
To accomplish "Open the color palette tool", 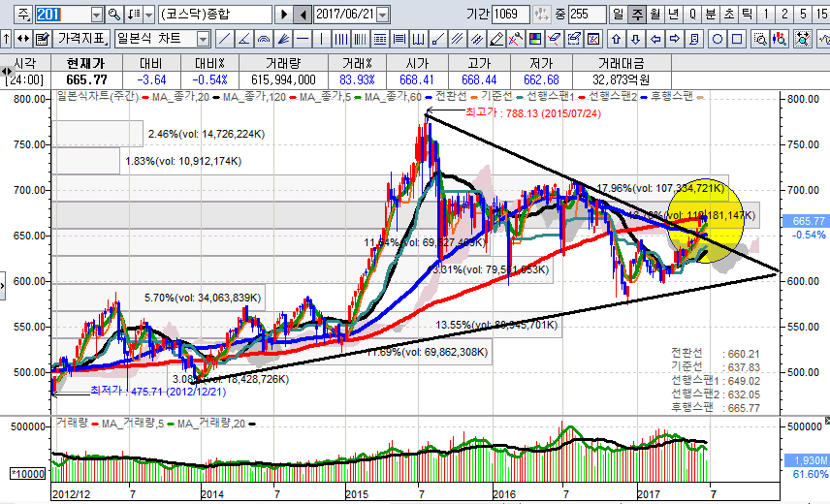I will pyautogui.click(x=533, y=39).
